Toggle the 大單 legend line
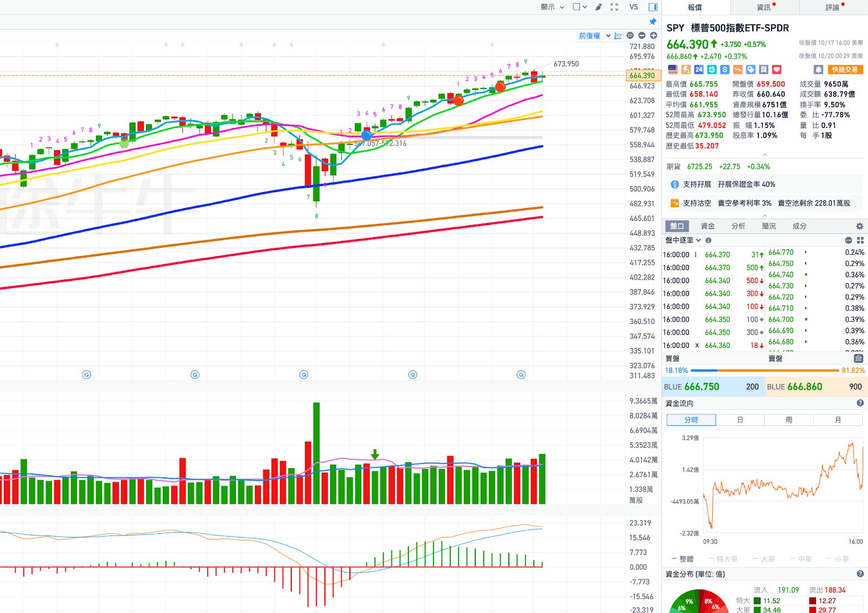The height and width of the screenshot is (613, 868). click(x=763, y=559)
